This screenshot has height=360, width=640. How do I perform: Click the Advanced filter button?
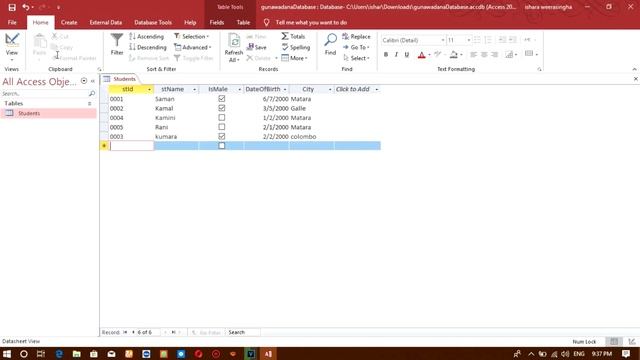(193, 47)
